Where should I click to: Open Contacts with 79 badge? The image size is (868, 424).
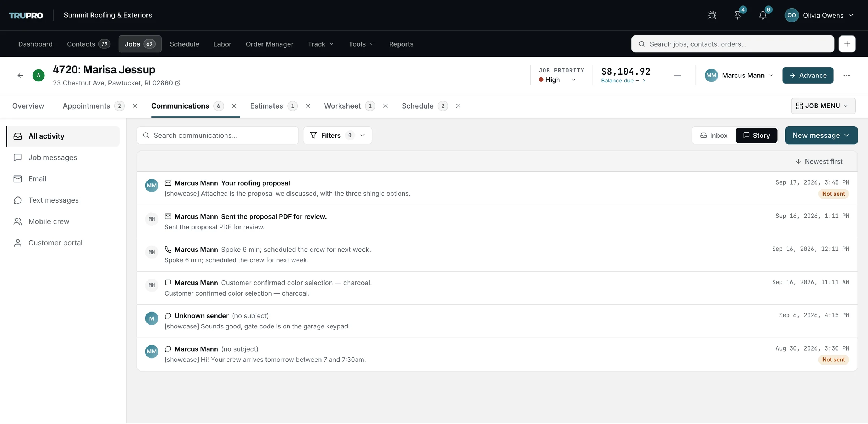pyautogui.click(x=88, y=44)
